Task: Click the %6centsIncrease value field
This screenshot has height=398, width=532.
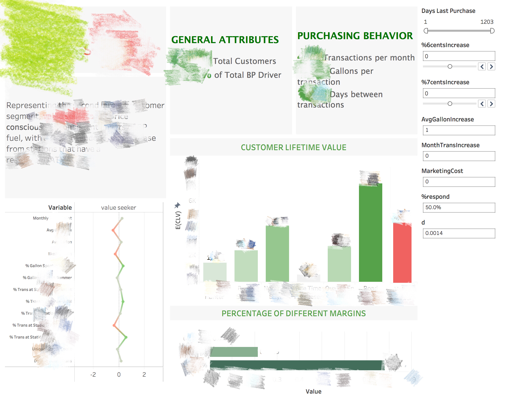Action: pos(459,56)
